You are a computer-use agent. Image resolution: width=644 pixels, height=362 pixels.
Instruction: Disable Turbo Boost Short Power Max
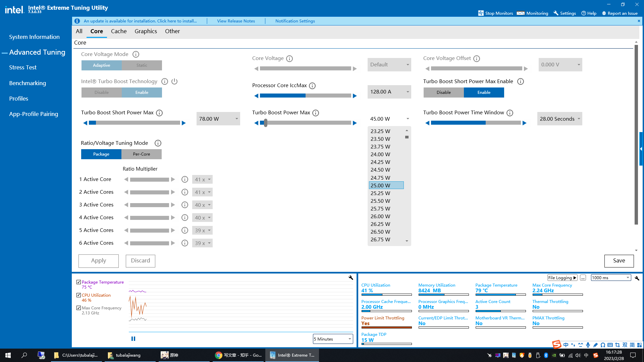[x=443, y=93]
